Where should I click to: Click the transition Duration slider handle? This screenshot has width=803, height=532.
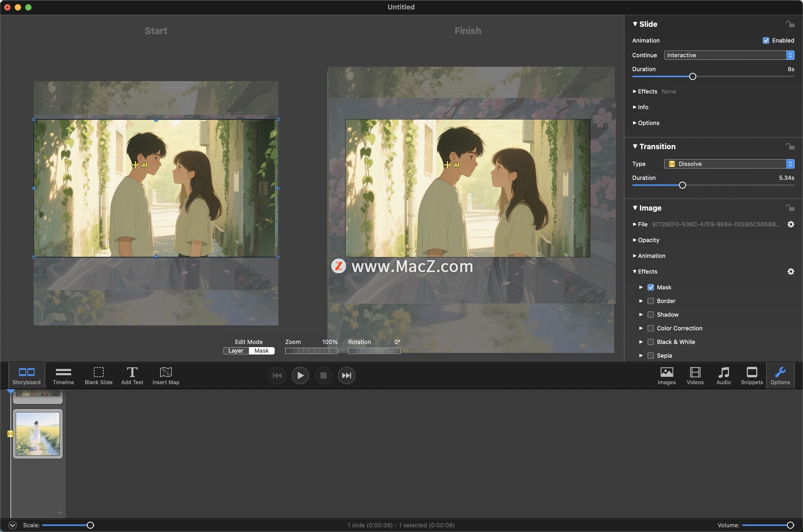click(x=682, y=185)
